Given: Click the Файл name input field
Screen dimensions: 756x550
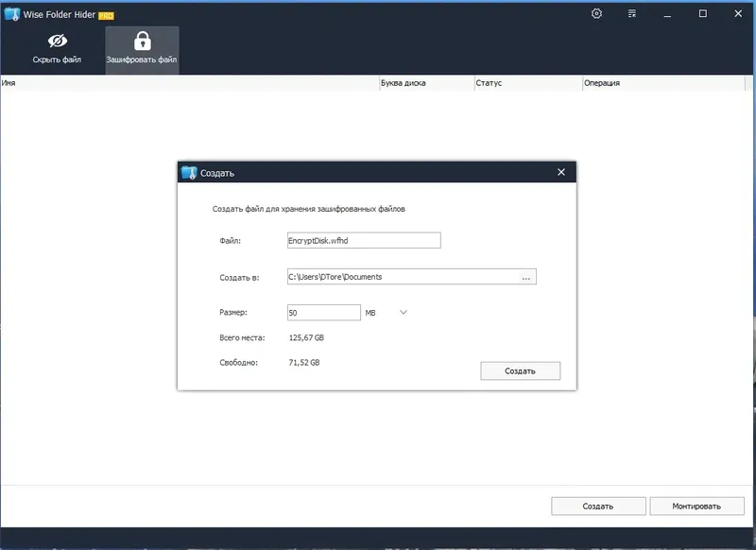Looking at the screenshot, I should click(364, 241).
